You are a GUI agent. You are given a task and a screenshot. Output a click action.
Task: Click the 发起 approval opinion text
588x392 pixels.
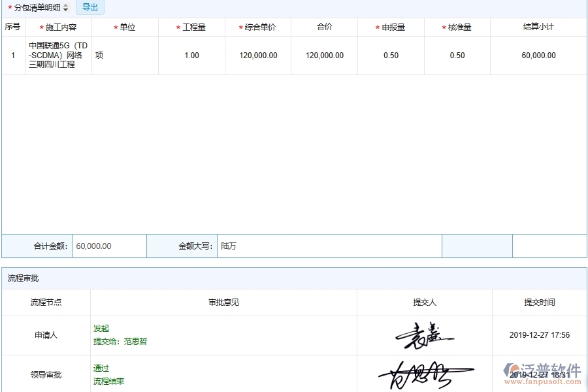[x=101, y=328]
